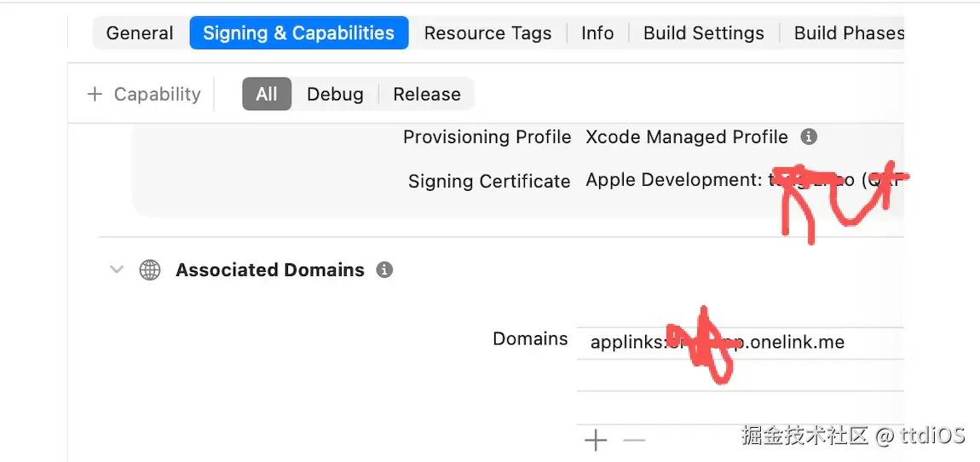Click the Provisioning Profile info icon
The image size is (980, 462).
809,137
